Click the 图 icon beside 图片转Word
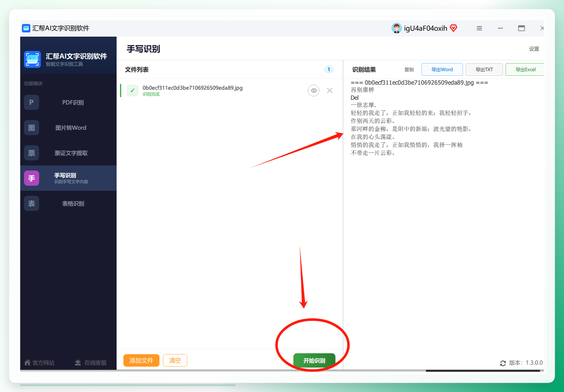Screen dimensions: 564x392 click(x=32, y=128)
